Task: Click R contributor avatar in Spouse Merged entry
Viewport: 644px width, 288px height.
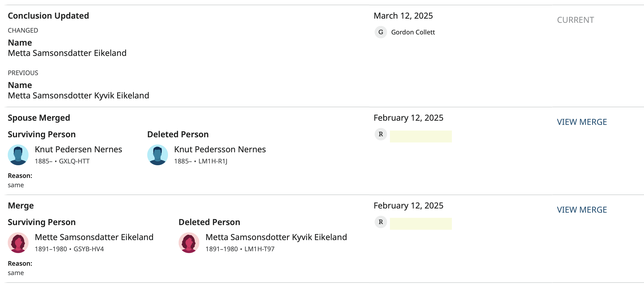Action: 381,134
